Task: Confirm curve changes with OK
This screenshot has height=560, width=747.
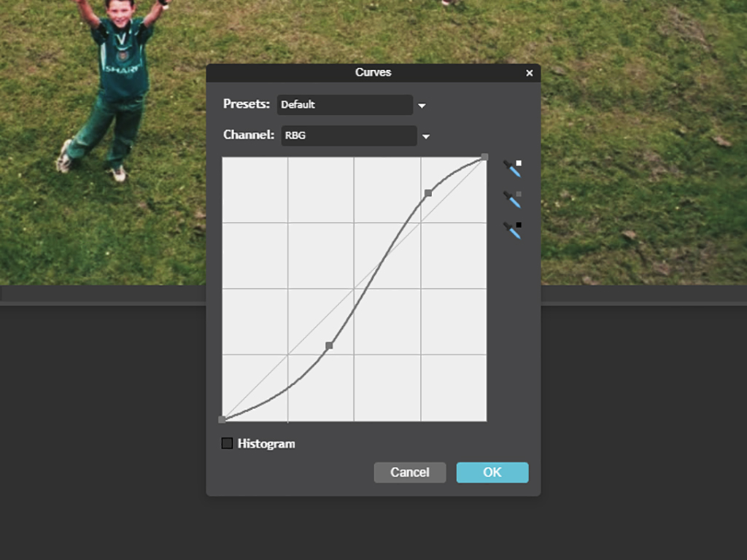Action: pyautogui.click(x=492, y=472)
